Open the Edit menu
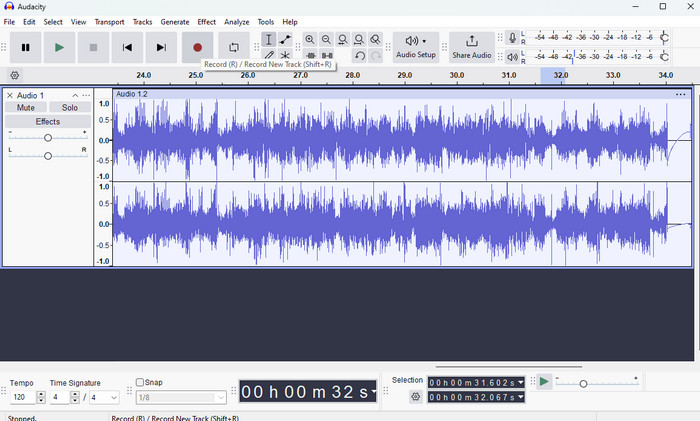Screen dimensions: 700x421 pos(29,22)
